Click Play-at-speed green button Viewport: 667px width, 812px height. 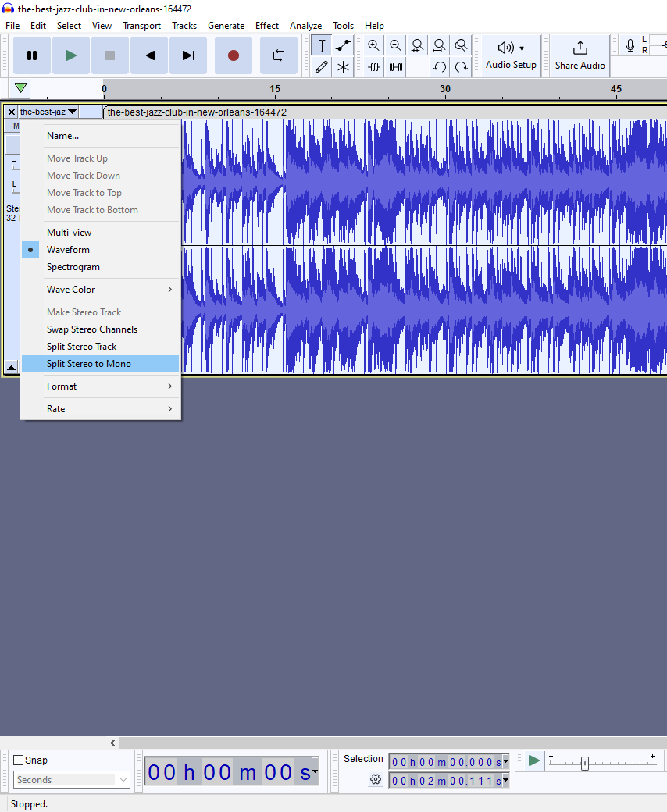tap(534, 760)
